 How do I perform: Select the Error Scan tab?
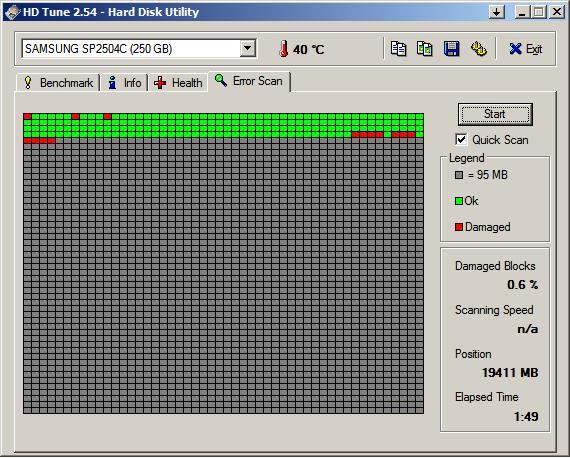pyautogui.click(x=249, y=81)
